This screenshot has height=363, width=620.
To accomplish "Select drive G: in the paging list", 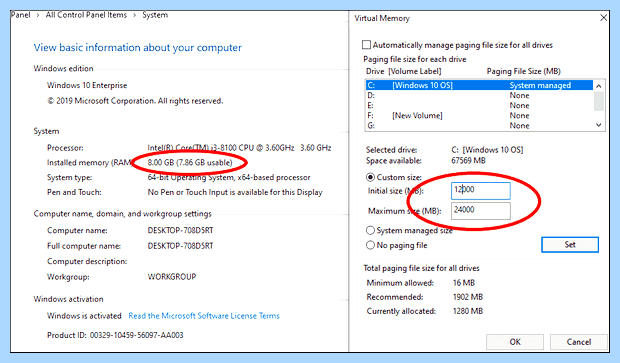I will pyautogui.click(x=479, y=125).
